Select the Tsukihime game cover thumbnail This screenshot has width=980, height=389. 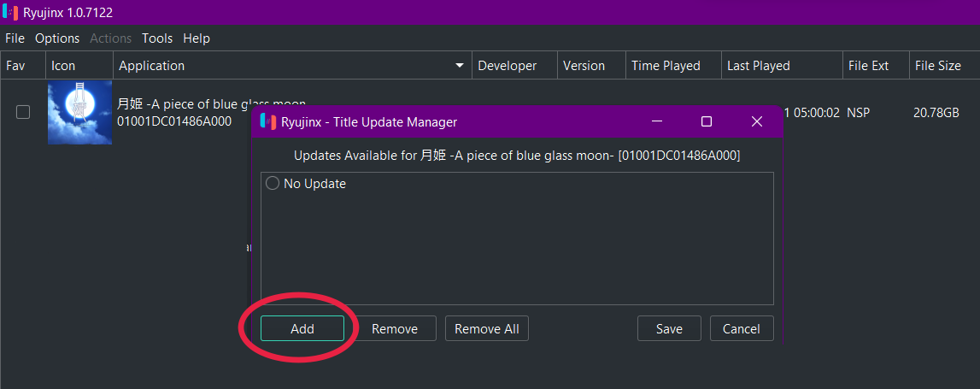click(80, 113)
